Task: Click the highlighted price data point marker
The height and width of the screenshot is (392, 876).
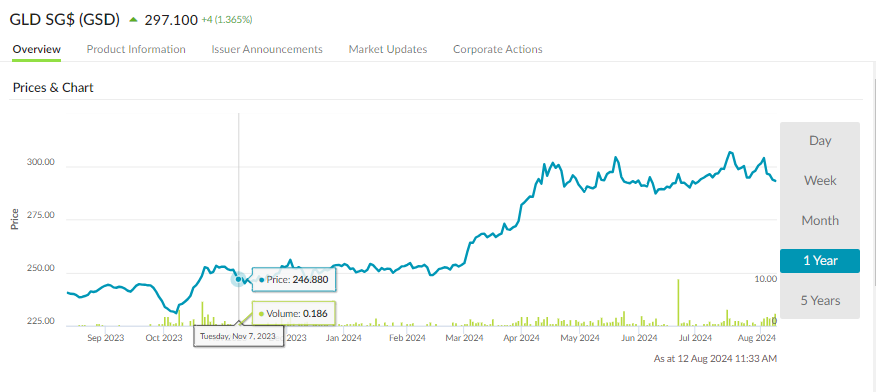Action: [239, 279]
